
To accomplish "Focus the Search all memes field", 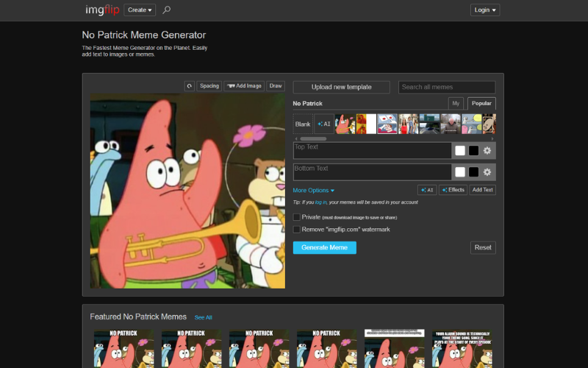I will 447,87.
